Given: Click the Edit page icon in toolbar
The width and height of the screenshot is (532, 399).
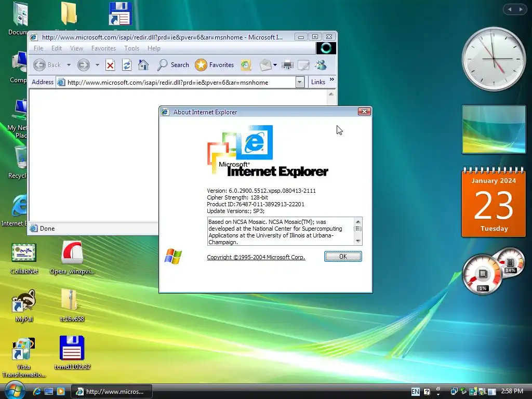Looking at the screenshot, I should click(303, 65).
